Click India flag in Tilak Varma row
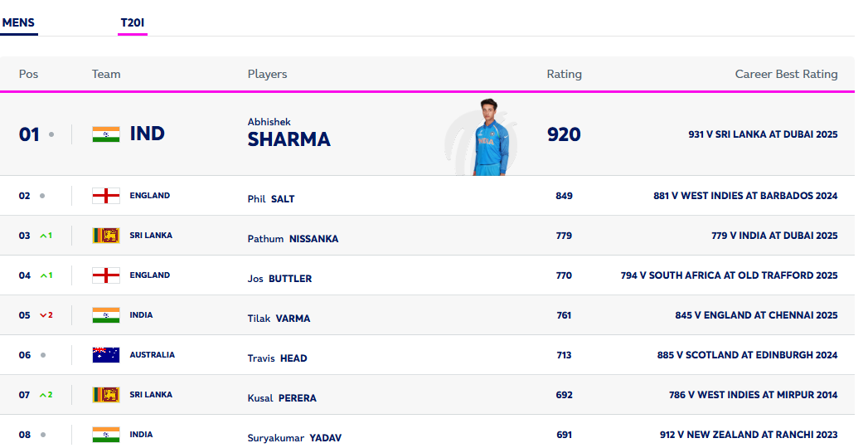The width and height of the screenshot is (868, 448). click(x=106, y=315)
